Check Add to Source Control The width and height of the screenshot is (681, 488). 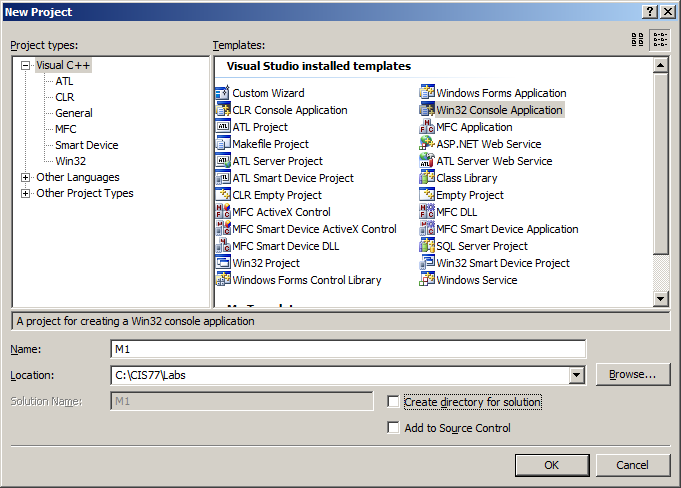click(393, 428)
